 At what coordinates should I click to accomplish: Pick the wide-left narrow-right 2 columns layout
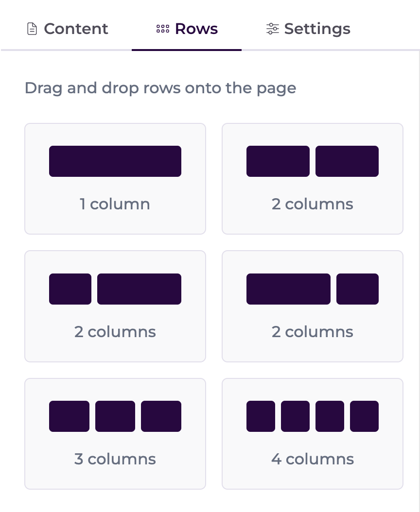(313, 307)
